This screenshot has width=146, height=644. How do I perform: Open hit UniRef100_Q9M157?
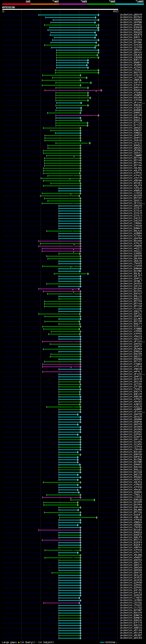pyautogui.click(x=131, y=50)
